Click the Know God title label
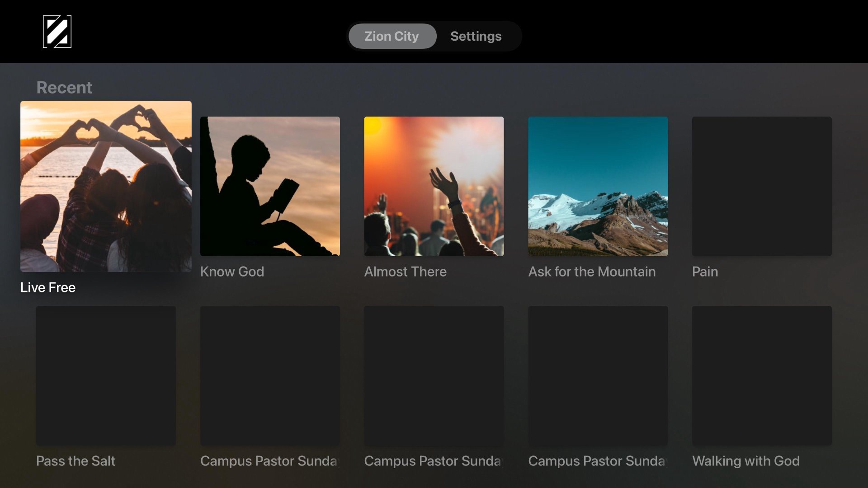 [232, 272]
